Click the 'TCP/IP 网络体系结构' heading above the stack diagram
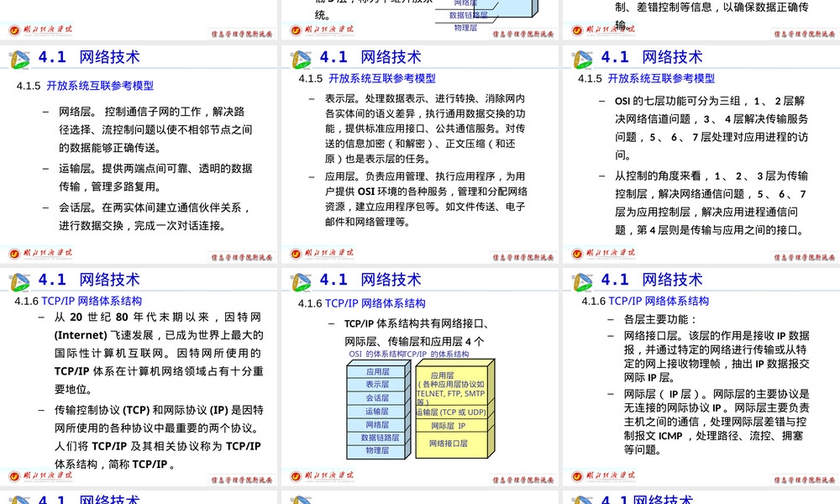 coord(375,304)
